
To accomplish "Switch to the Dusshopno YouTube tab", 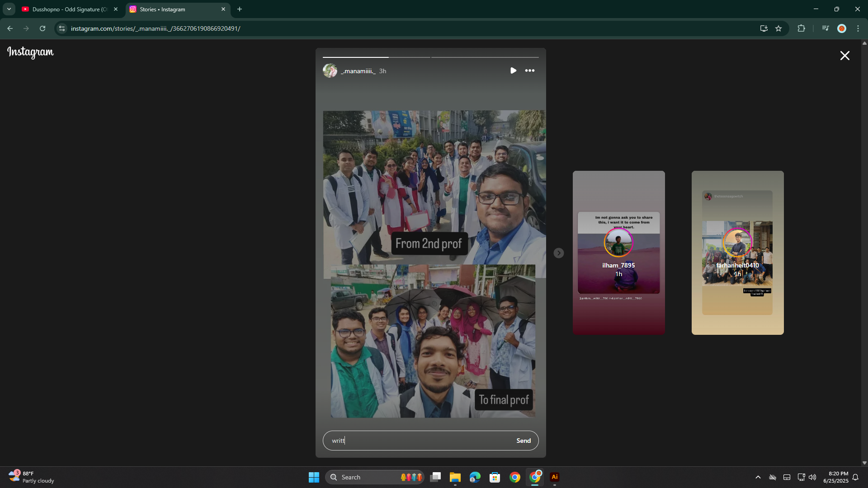I will point(70,9).
